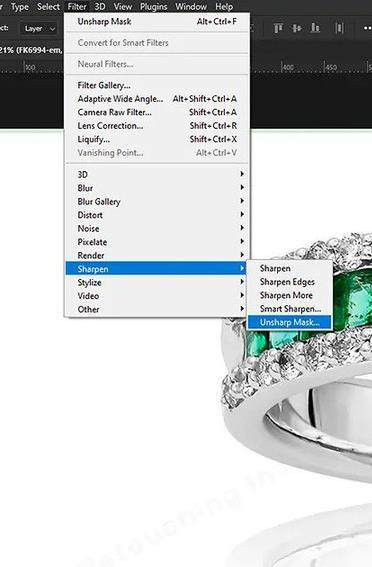Open the Layer auto-select dropdown

click(40, 29)
